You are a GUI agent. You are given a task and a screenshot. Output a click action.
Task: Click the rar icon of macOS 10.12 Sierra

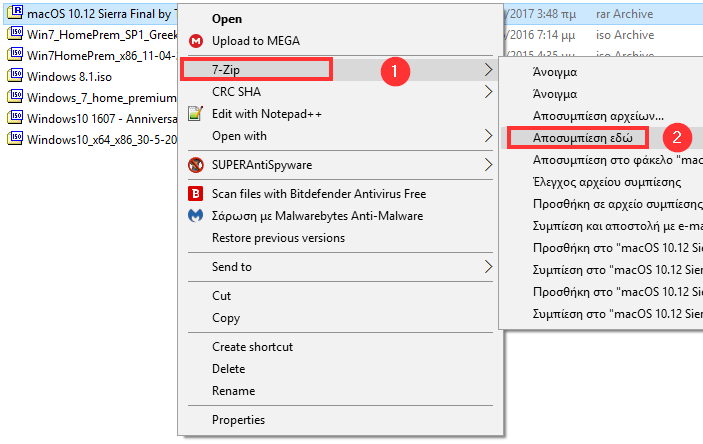tap(15, 12)
